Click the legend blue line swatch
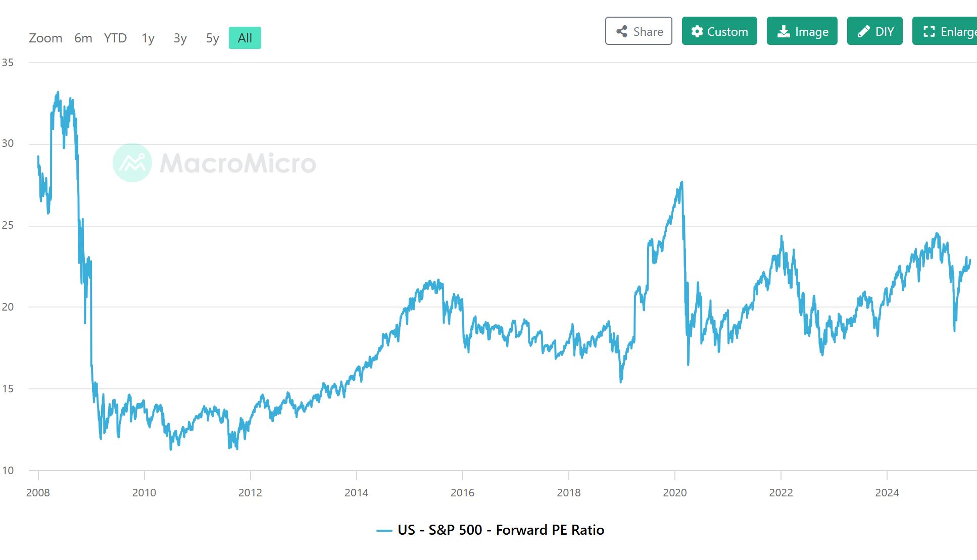Image resolution: width=977 pixels, height=560 pixels. pos(384,530)
